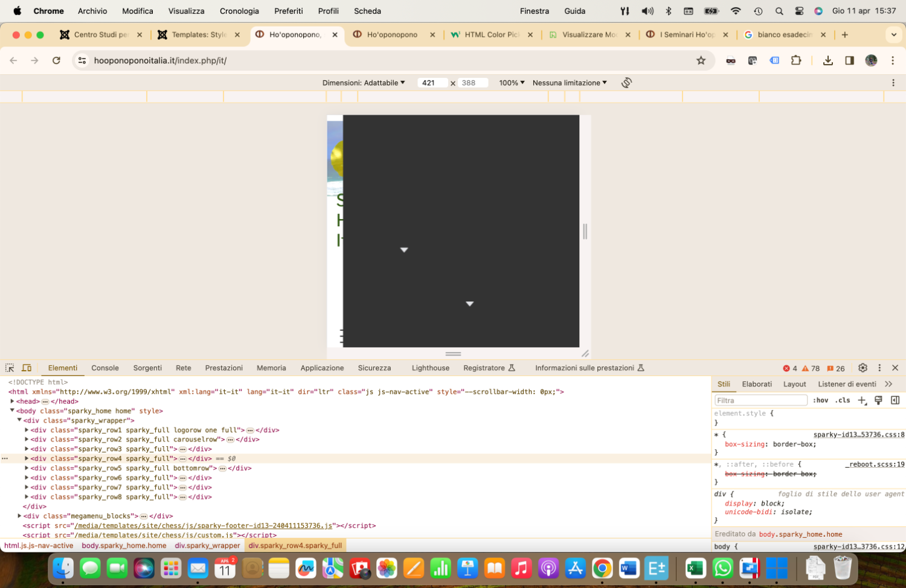The image size is (906, 588).
Task: Open the Dimensioni: Adattabile device dropdown
Action: click(364, 83)
